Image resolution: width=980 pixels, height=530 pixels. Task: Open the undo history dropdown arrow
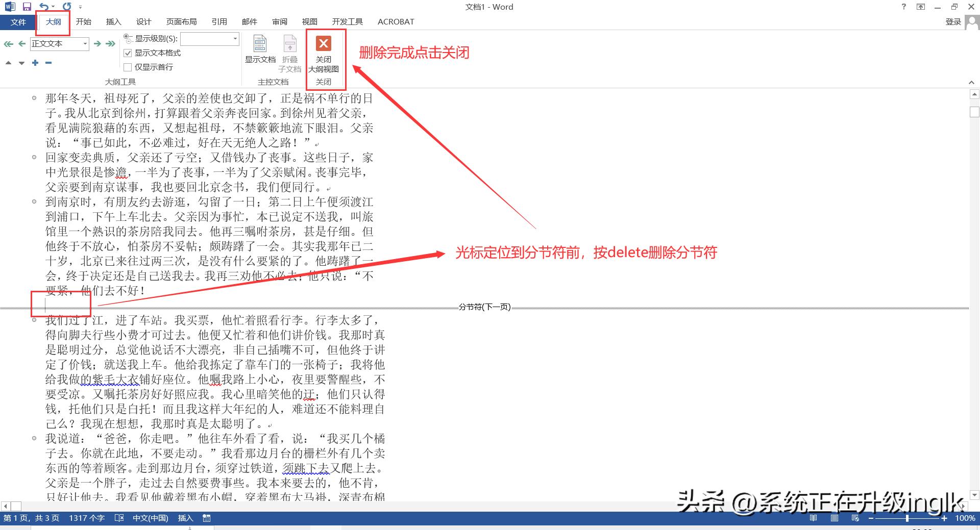point(53,7)
